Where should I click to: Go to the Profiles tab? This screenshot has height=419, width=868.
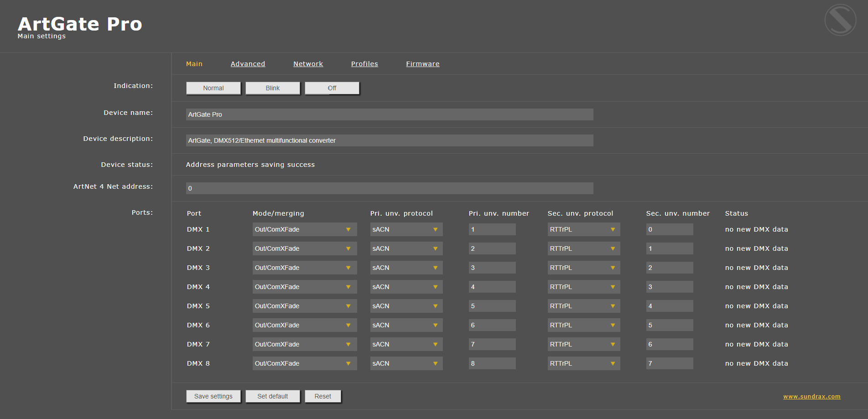tap(364, 64)
